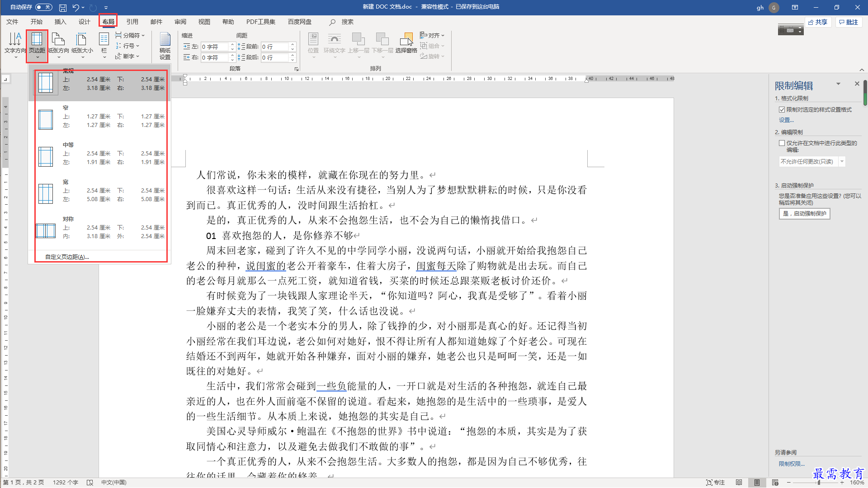Click the zoom in plus button

point(842,483)
